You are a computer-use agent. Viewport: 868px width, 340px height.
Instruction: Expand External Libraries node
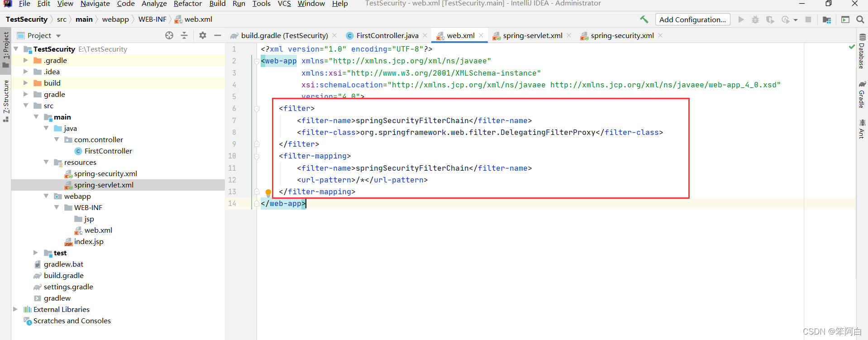click(15, 309)
